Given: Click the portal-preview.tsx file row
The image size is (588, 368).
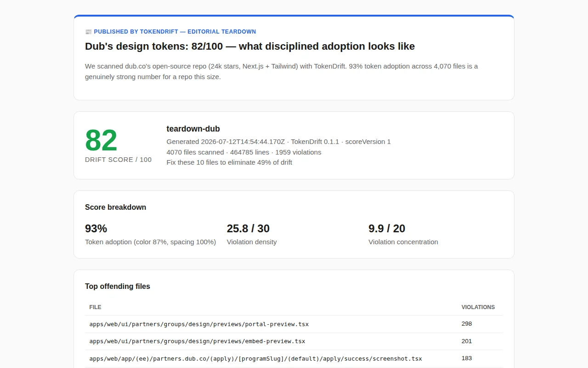Looking at the screenshot, I should [x=294, y=324].
